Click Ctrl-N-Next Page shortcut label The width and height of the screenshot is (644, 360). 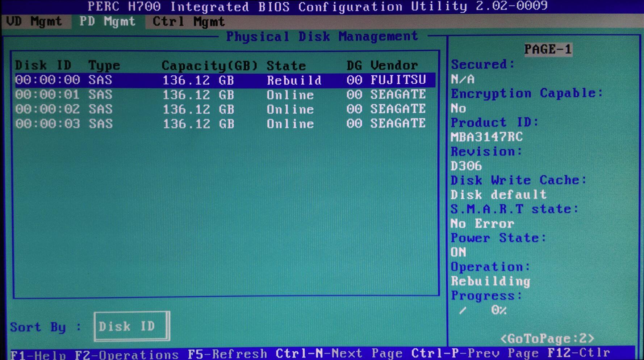point(339,353)
